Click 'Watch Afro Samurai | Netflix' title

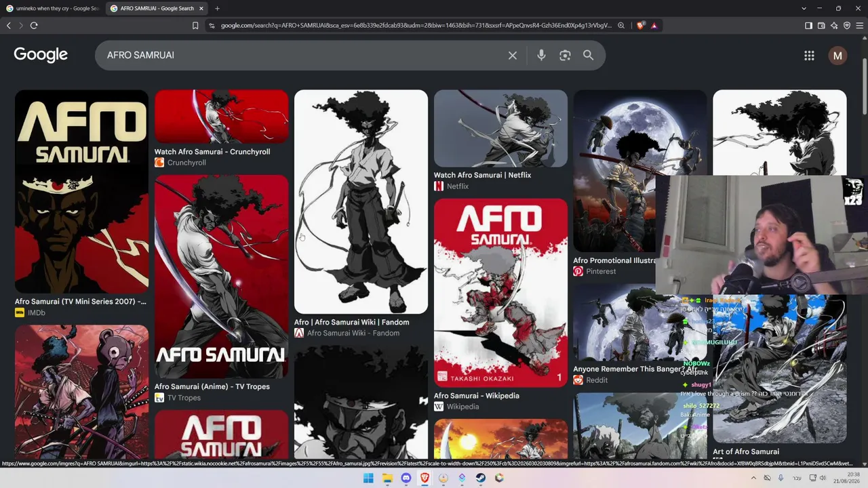click(x=482, y=175)
